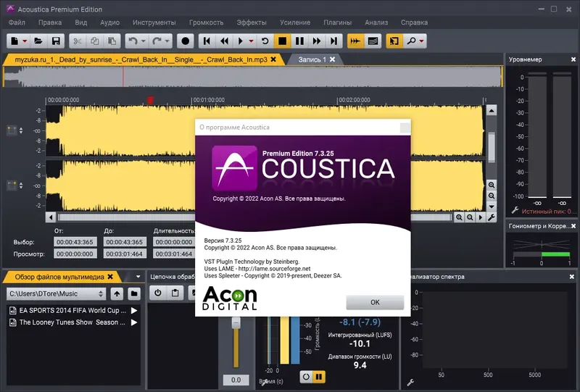Preview the EA SPORTS 2014 FIFA World Cup file
The height and width of the screenshot is (392, 580).
pos(134,310)
